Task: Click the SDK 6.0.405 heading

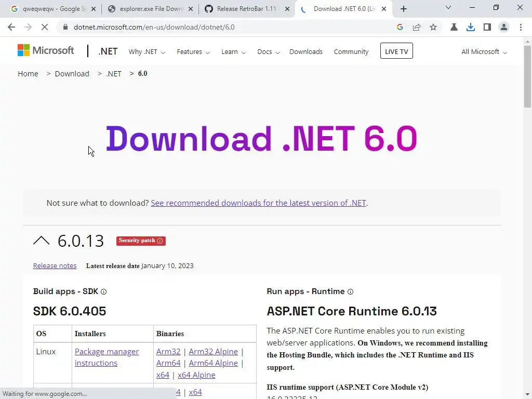Action: (70, 311)
